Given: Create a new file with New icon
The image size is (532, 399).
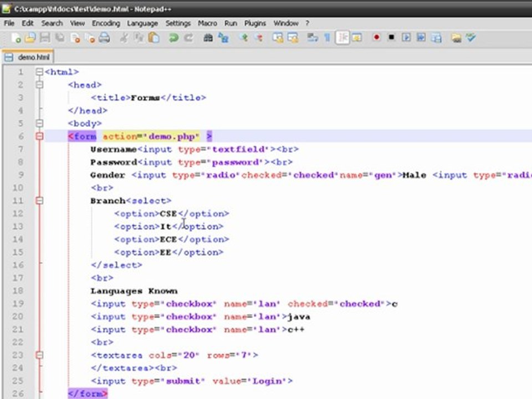Looking at the screenshot, I should [x=16, y=38].
